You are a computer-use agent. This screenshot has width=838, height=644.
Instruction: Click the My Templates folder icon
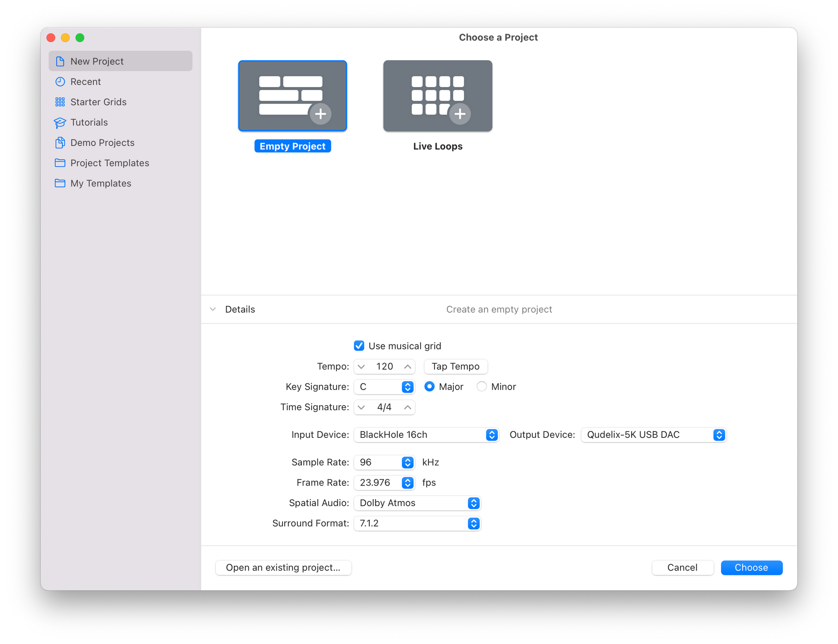tap(60, 183)
